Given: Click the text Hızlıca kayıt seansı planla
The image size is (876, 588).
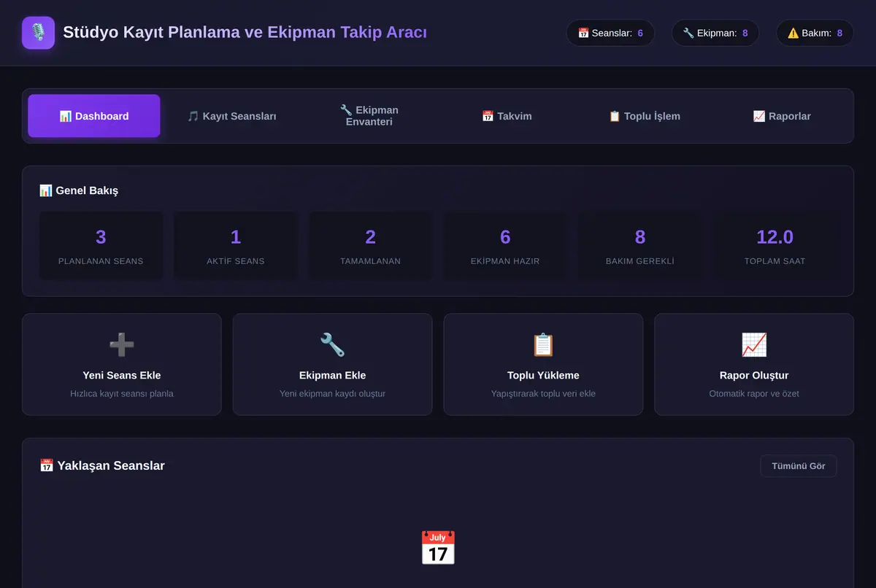Looking at the screenshot, I should [x=122, y=394].
